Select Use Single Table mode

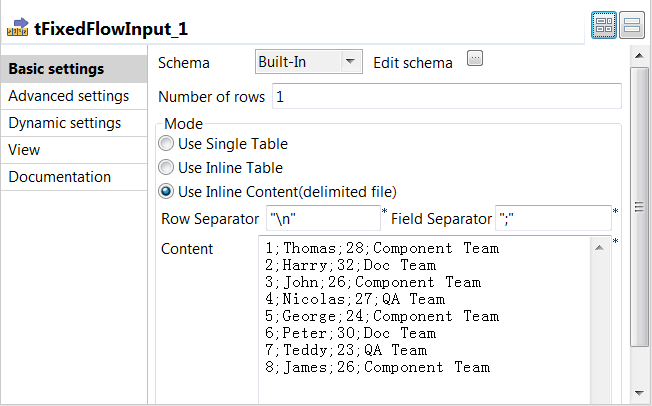click(x=166, y=144)
